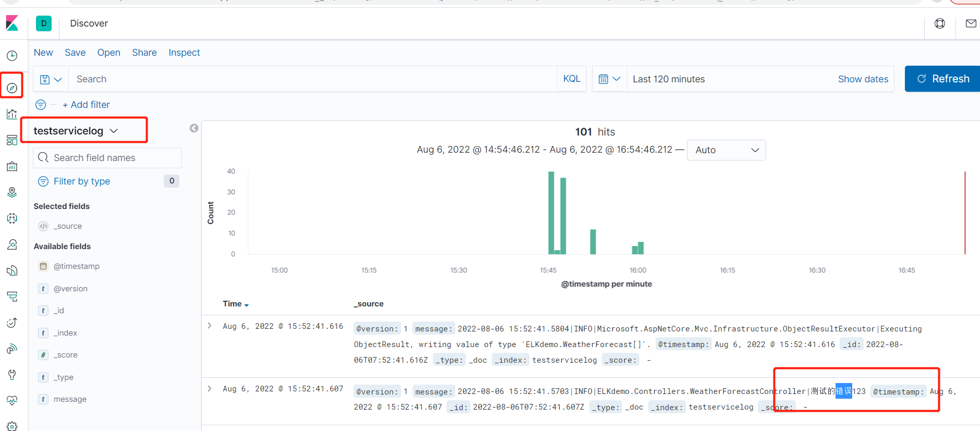Click + Add filter
Viewport: 980px width, 431px height.
[86, 105]
